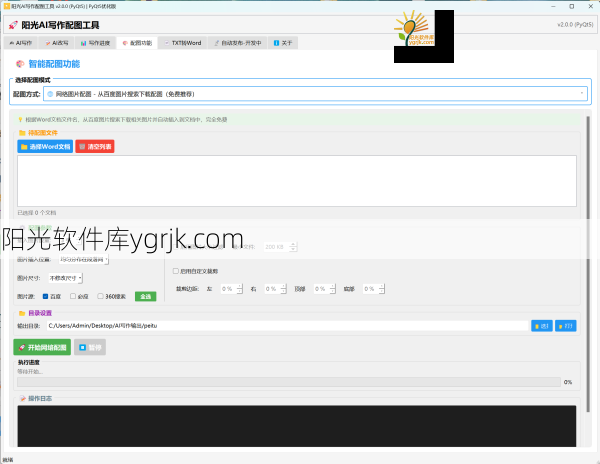Screen dimensions: 600x464
Task: Select the 配图功能 tab
Action: (x=137, y=43)
